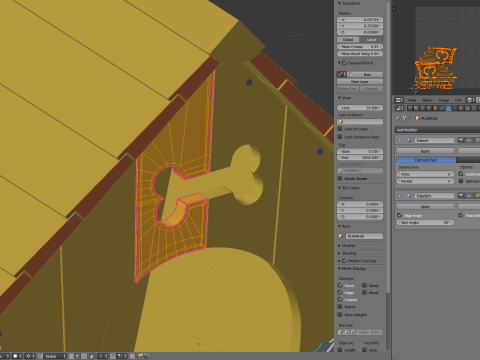Expand the Shading panel
Viewport: 480px width, 360px height.
point(340,253)
